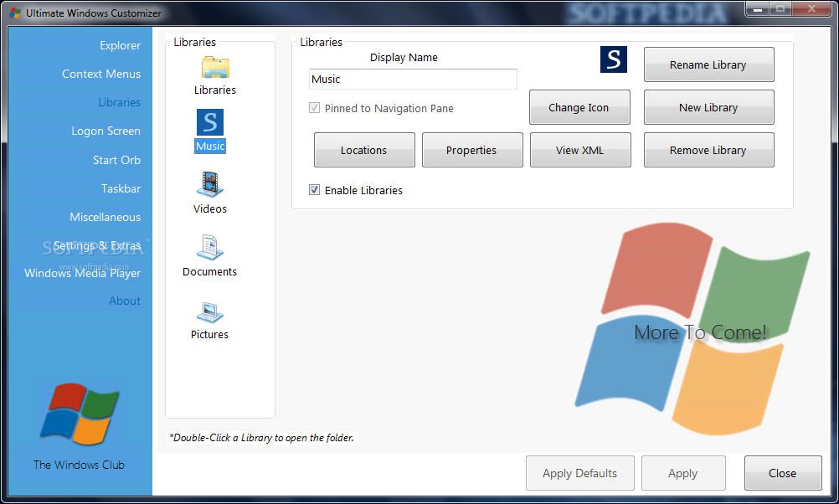Toggle the Pinned to Navigation Pane checkbox

314,108
